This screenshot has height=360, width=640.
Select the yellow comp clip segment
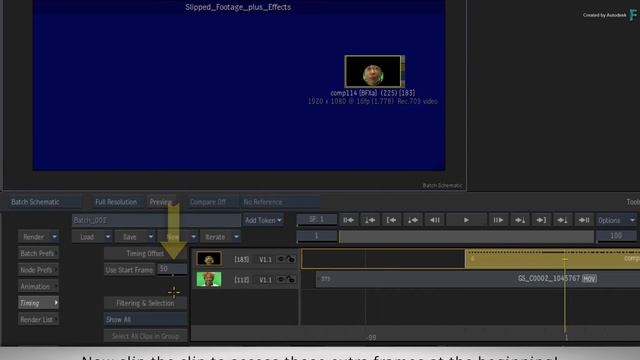click(x=552, y=259)
